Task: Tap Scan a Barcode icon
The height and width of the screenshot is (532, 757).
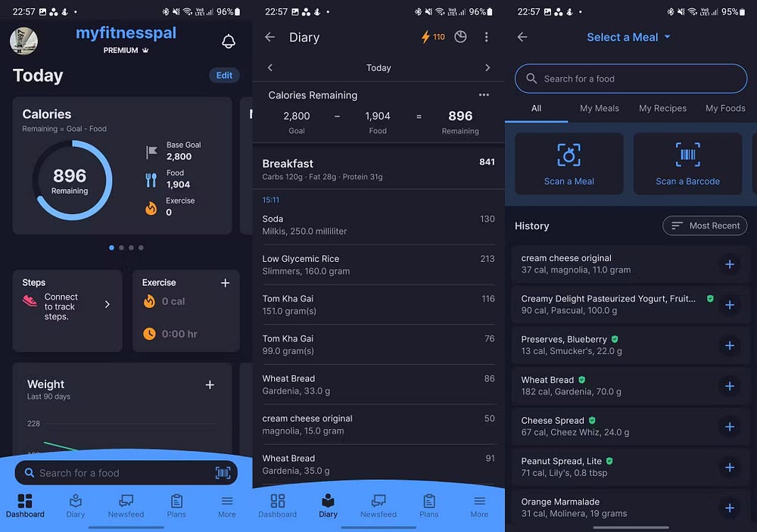Action: [x=687, y=155]
